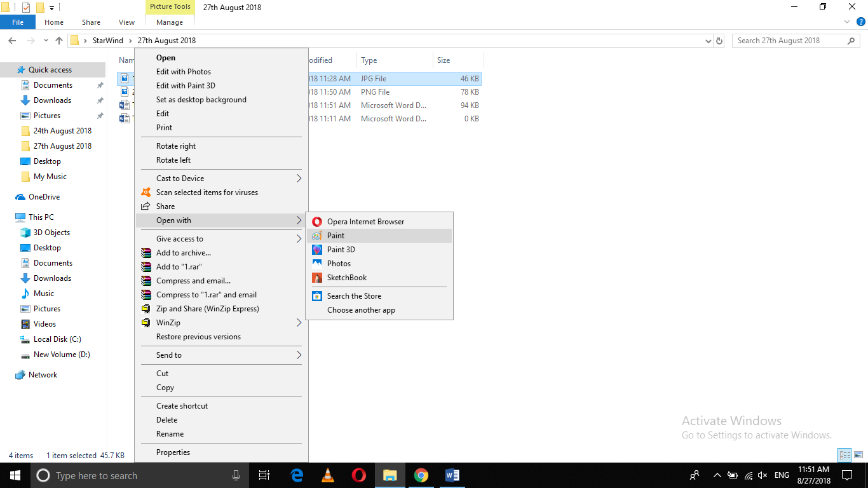Launch Chrome from the taskbar
Viewport: 868px width, 488px height.
click(421, 475)
